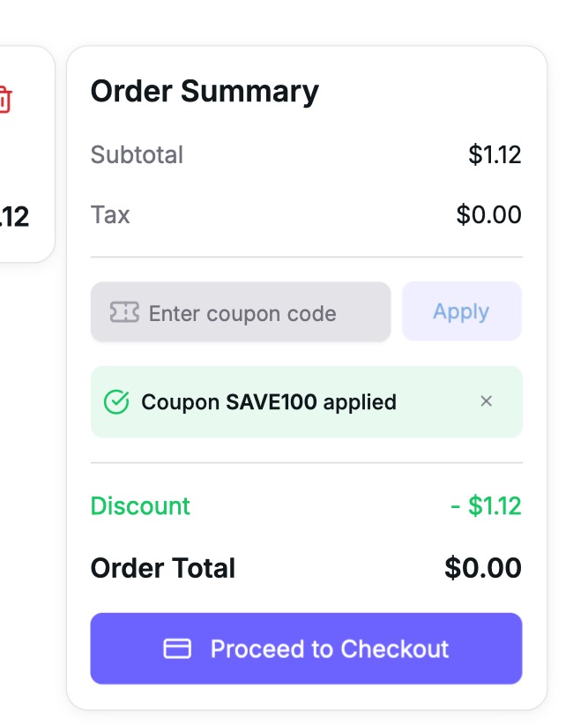
Task: Click the Coupon SAVE100 applied text
Action: [269, 402]
